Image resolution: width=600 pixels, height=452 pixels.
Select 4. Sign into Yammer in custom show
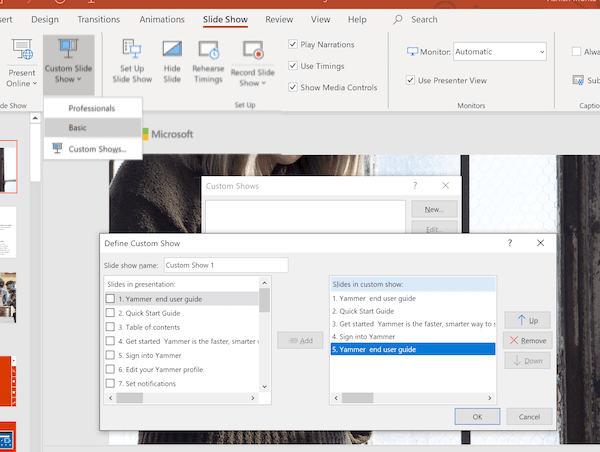[x=413, y=336]
